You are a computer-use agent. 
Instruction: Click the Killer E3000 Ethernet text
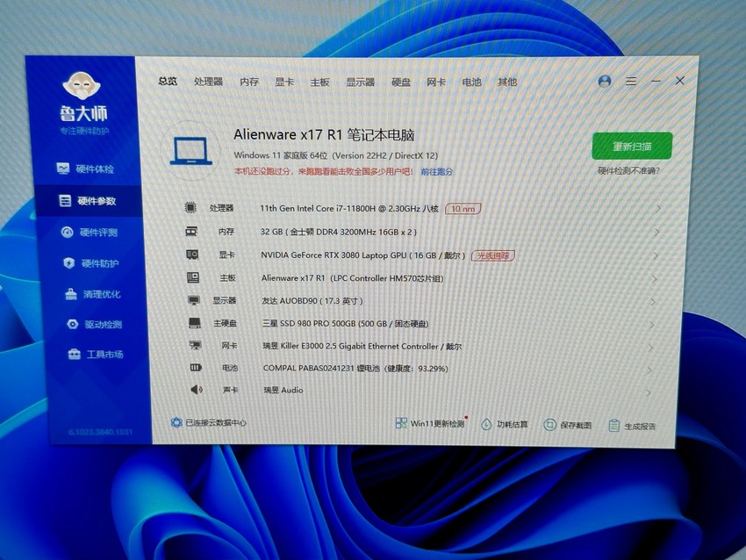coord(362,347)
